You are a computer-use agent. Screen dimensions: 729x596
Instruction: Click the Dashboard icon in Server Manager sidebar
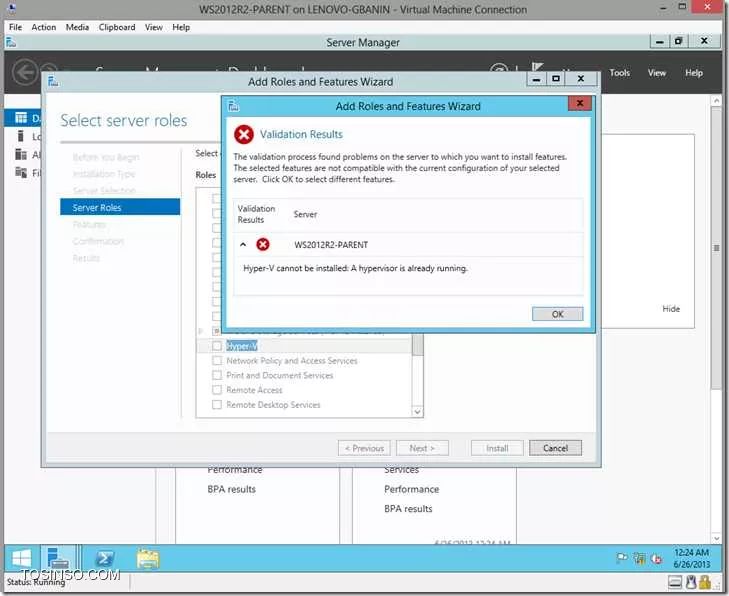click(x=21, y=118)
